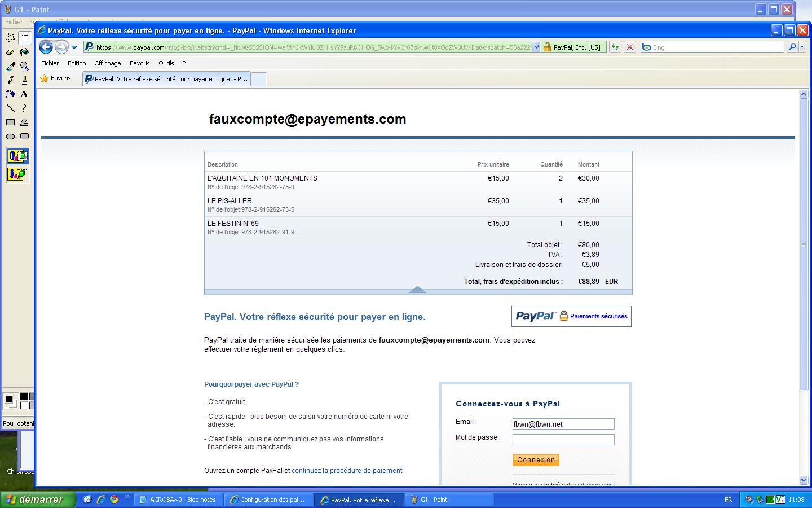Select the straight Line tool in Paint
The height and width of the screenshot is (508, 812).
tap(11, 108)
